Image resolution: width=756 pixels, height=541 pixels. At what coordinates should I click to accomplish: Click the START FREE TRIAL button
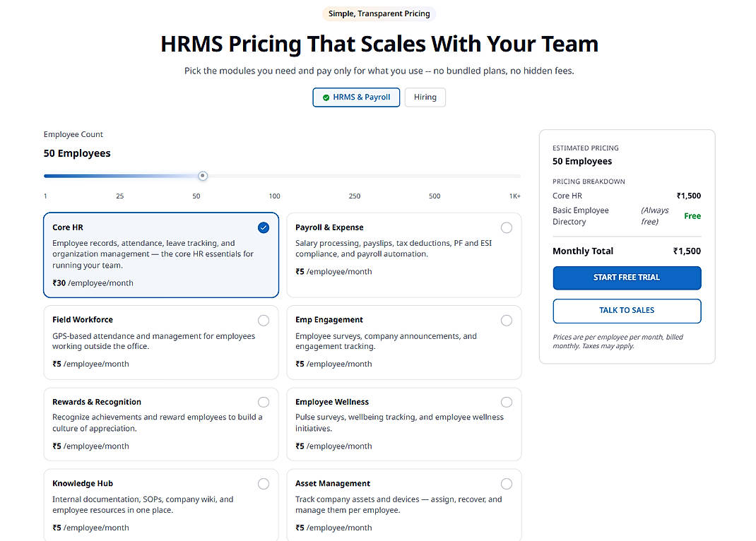(627, 278)
